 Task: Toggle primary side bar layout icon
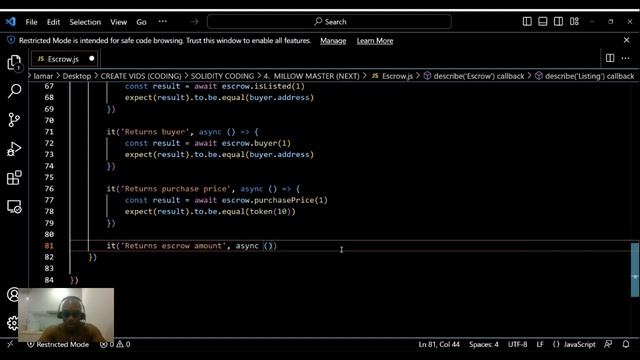(x=527, y=22)
